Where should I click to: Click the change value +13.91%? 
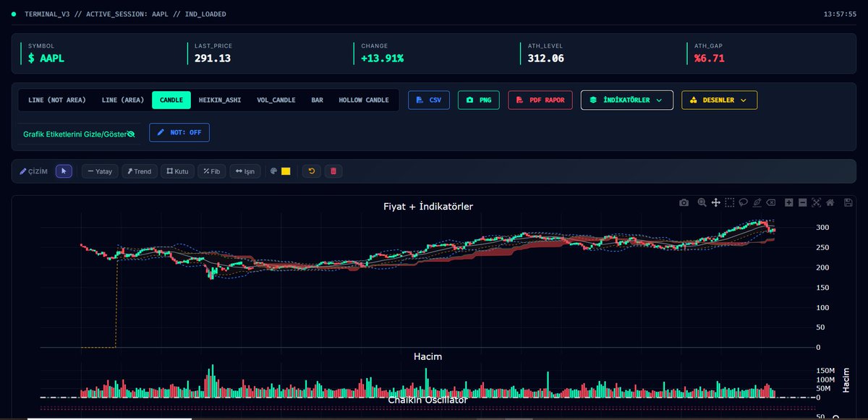click(383, 59)
